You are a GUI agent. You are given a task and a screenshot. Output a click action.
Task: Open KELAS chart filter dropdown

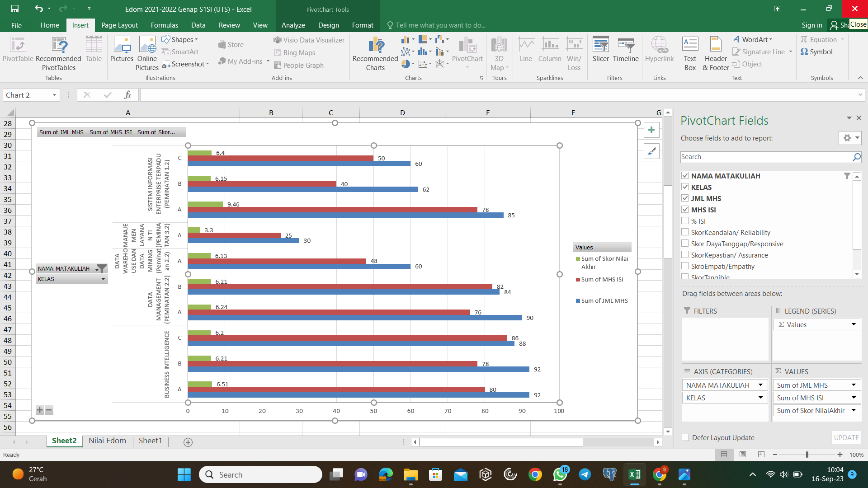click(103, 279)
